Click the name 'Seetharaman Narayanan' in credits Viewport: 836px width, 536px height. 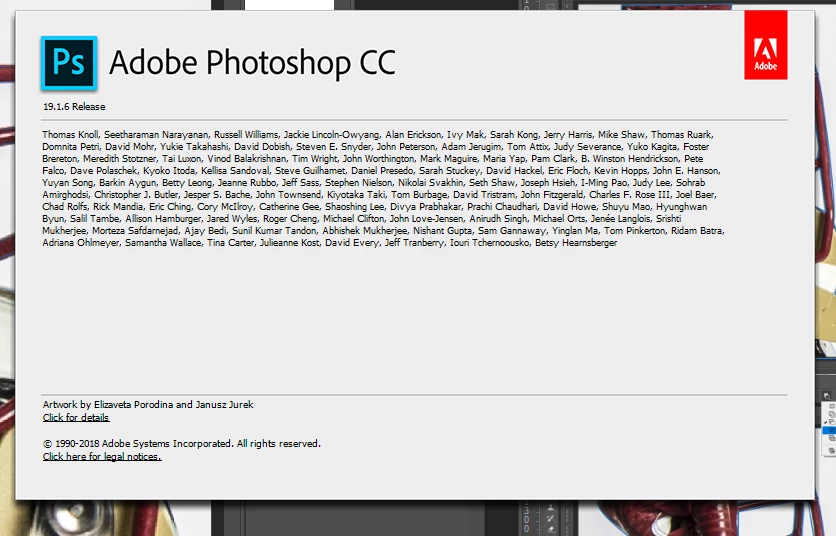click(156, 134)
